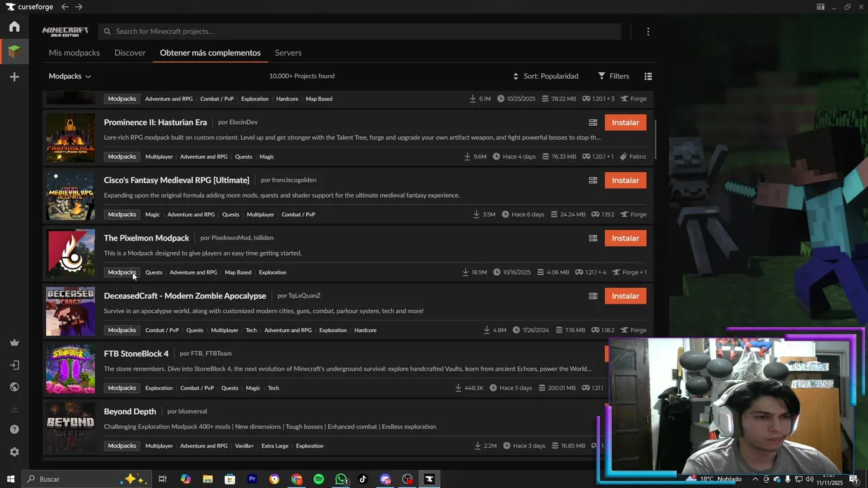Open Brave browser from the taskbar
This screenshot has height=488, width=868.
click(274, 479)
